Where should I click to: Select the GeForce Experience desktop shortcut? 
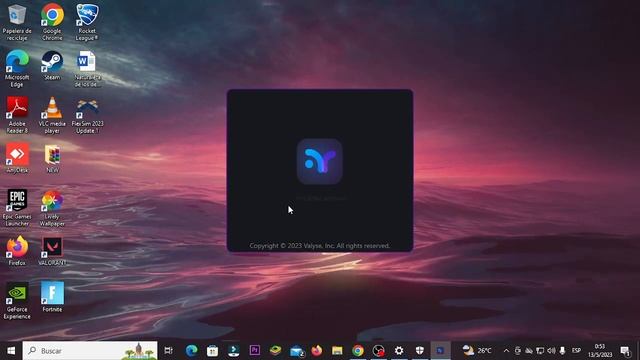click(x=17, y=301)
